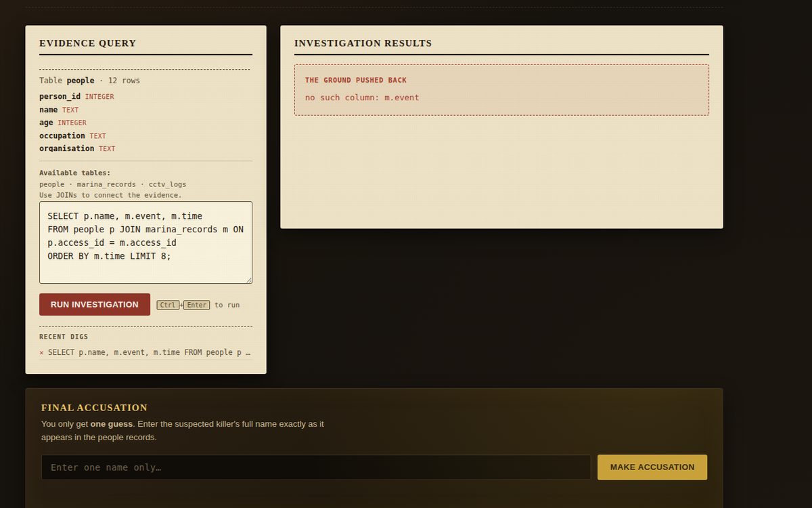Click the 'no such column: m.event' error
The width and height of the screenshot is (812, 508).
(362, 98)
